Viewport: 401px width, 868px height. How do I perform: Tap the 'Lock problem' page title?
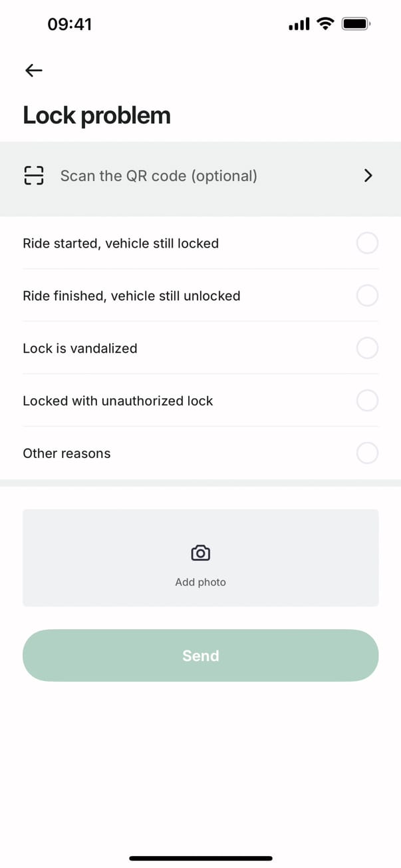pos(96,116)
